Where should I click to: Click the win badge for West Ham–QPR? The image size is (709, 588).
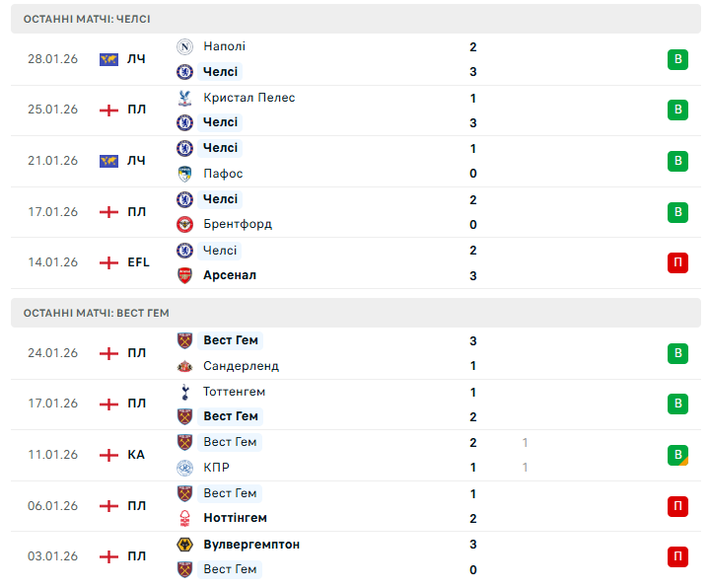pyautogui.click(x=677, y=455)
